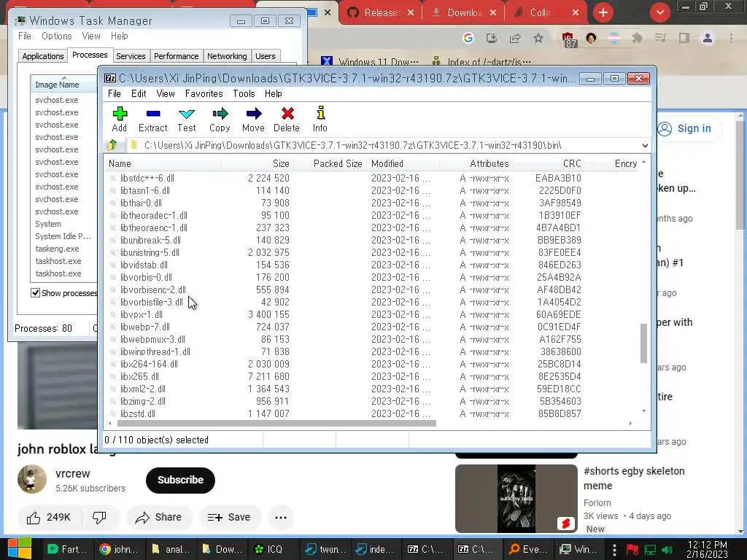Open the Windows 11 Dow... bookmark
Screen dimensions: 747x560
(370, 62)
